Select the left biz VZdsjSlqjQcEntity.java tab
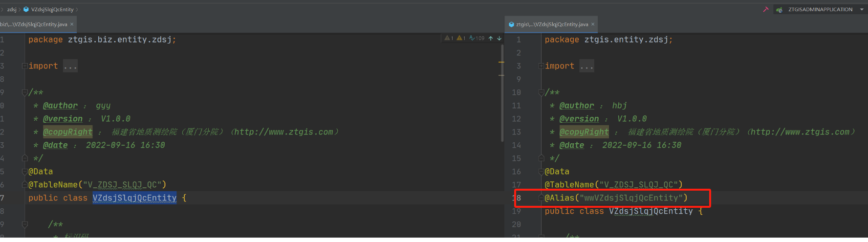This screenshot has height=242, width=868. point(33,24)
